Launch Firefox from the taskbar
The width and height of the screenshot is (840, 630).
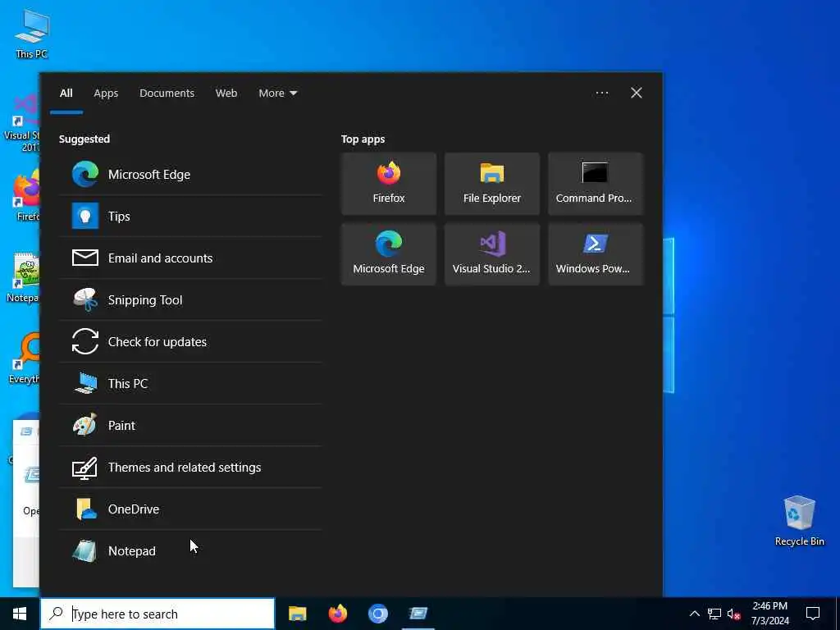pyautogui.click(x=337, y=614)
